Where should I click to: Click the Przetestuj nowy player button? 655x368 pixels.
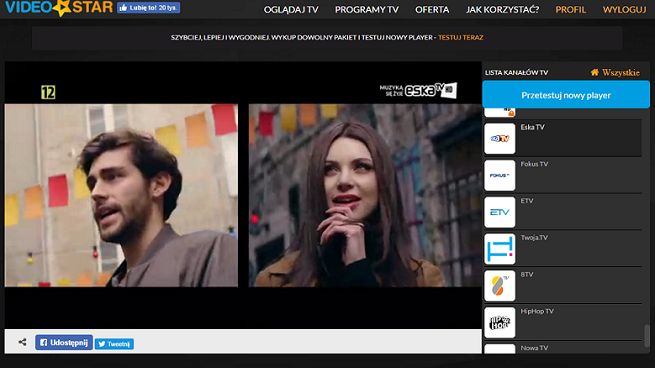click(566, 95)
